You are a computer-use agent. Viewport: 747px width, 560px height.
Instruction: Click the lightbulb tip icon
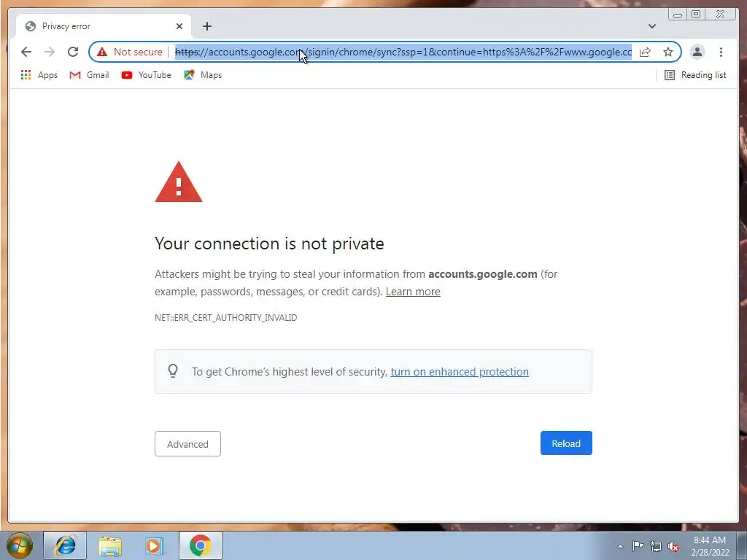click(x=173, y=370)
